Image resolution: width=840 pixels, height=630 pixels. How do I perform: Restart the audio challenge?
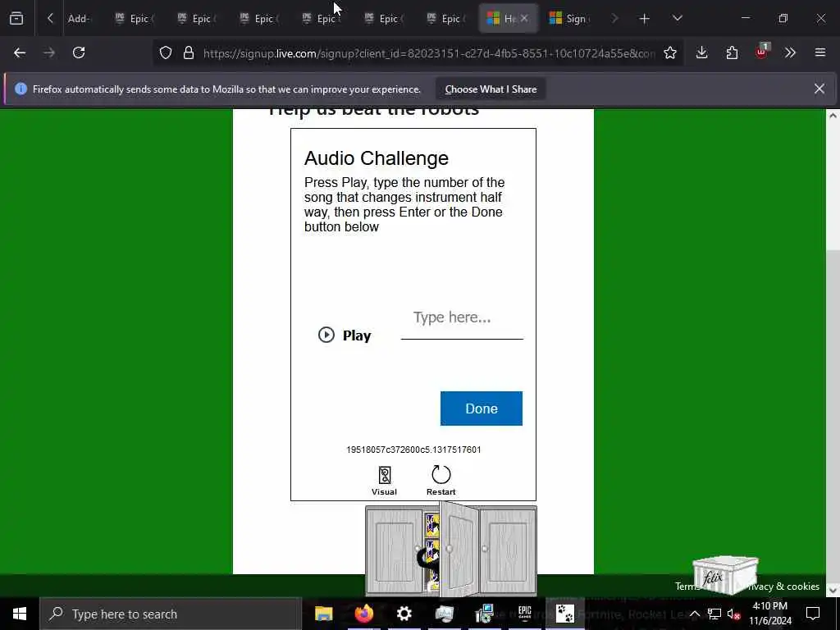pos(441,481)
